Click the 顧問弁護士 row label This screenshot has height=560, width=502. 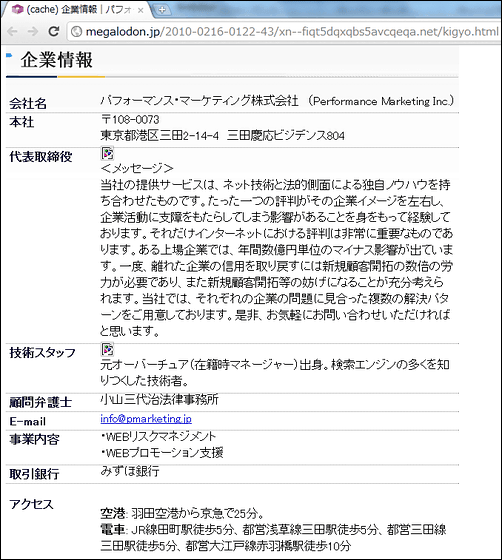41,402
